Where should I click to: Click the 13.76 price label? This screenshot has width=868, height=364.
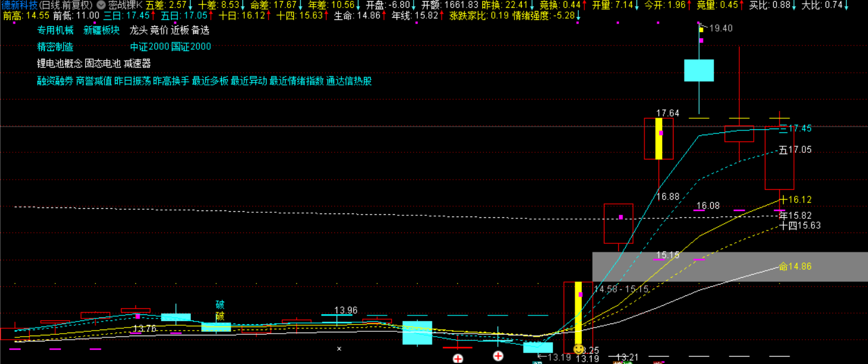pos(145,328)
